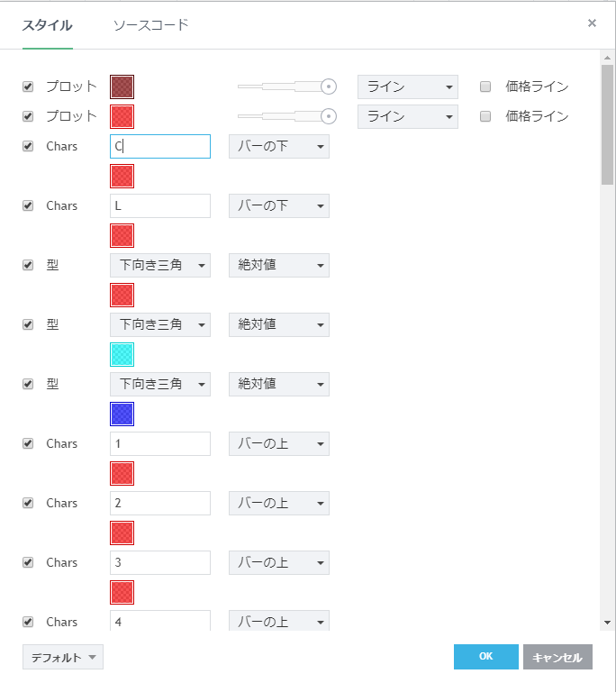Expand the first 下向き三角 shape dropdown
The height and width of the screenshot is (692, 616).
click(159, 266)
